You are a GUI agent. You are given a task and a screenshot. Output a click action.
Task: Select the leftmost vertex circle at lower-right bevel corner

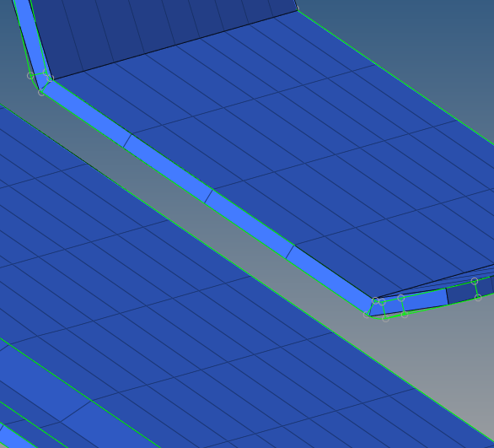tap(367, 315)
